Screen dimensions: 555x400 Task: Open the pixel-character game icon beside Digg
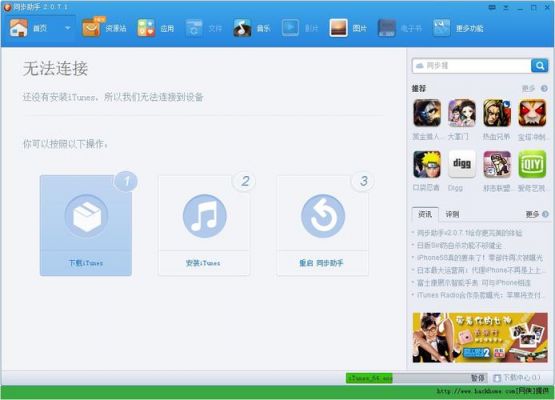(497, 164)
